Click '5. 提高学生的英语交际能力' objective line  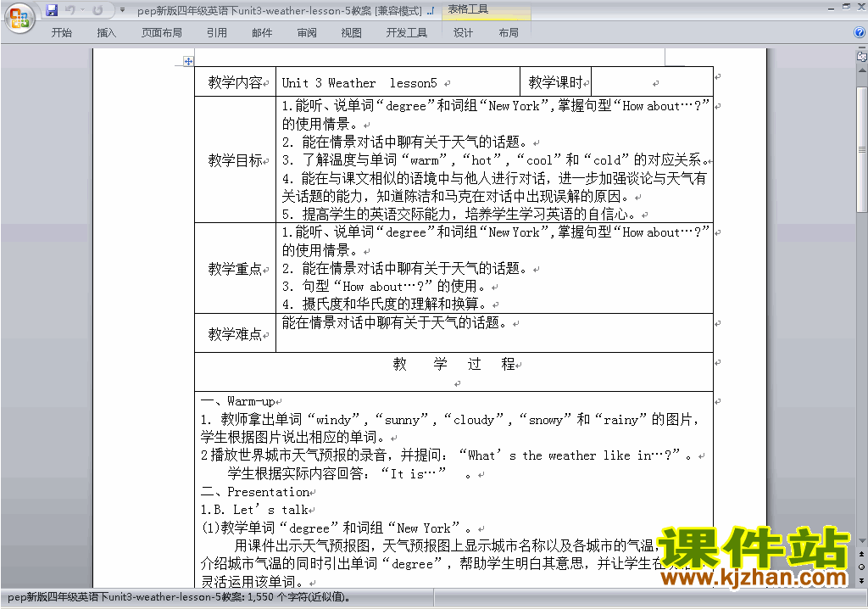pos(459,214)
